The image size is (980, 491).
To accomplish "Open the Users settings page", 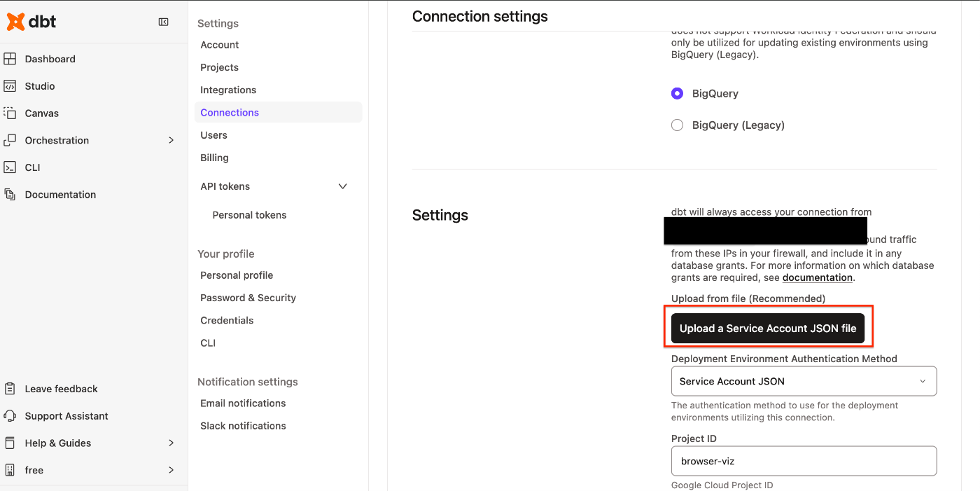I will (213, 135).
